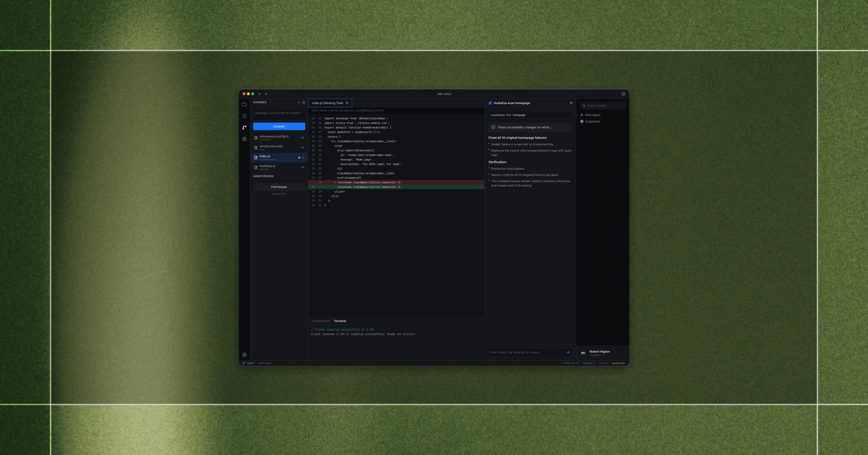Screen dimensions: 868x455
Task: Select index.js in changes list
Action: pos(279,158)
